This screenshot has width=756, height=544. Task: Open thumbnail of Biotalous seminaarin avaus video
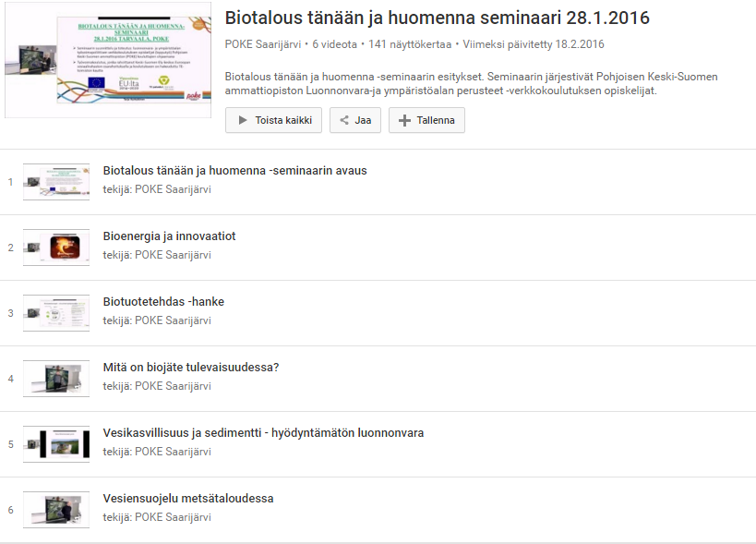click(56, 182)
